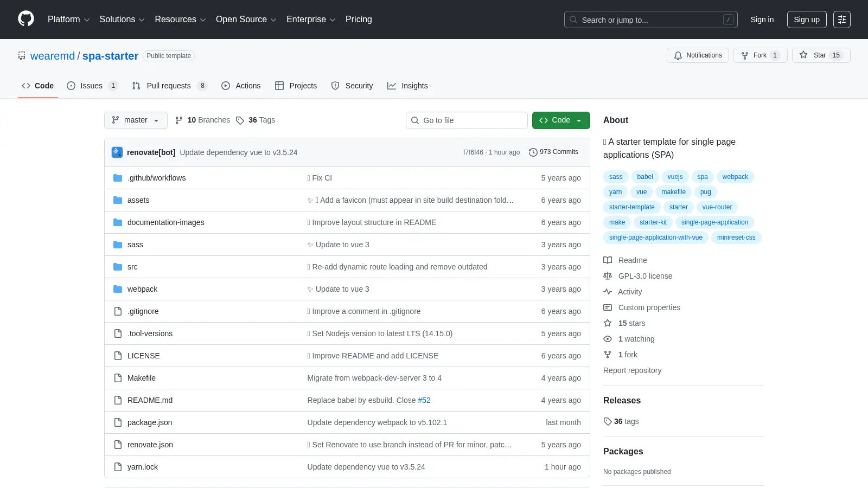Expand the Open Source menu
Image resolution: width=868 pixels, height=488 pixels.
246,20
